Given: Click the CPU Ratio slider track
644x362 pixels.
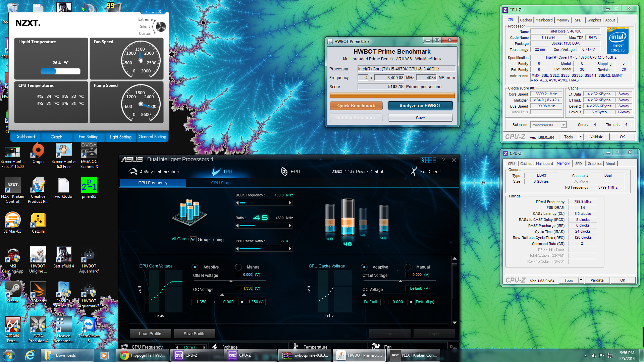Looking at the screenshot, I should [264, 226].
